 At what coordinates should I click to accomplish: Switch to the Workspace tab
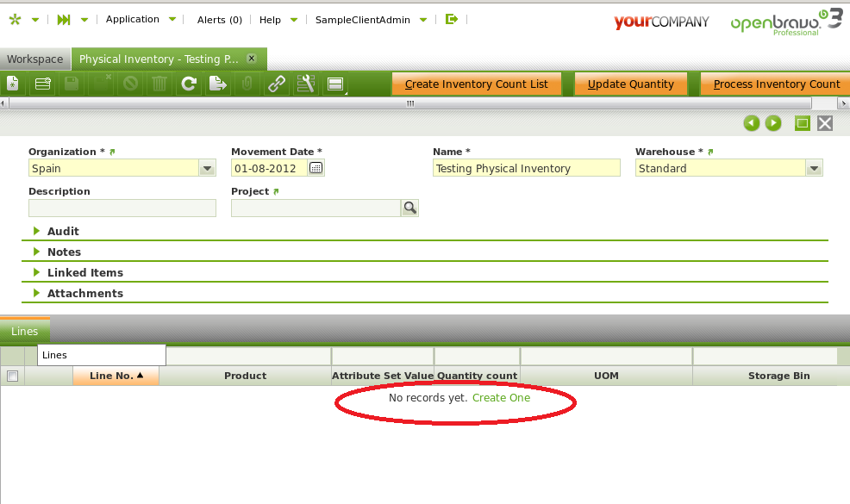pos(35,59)
